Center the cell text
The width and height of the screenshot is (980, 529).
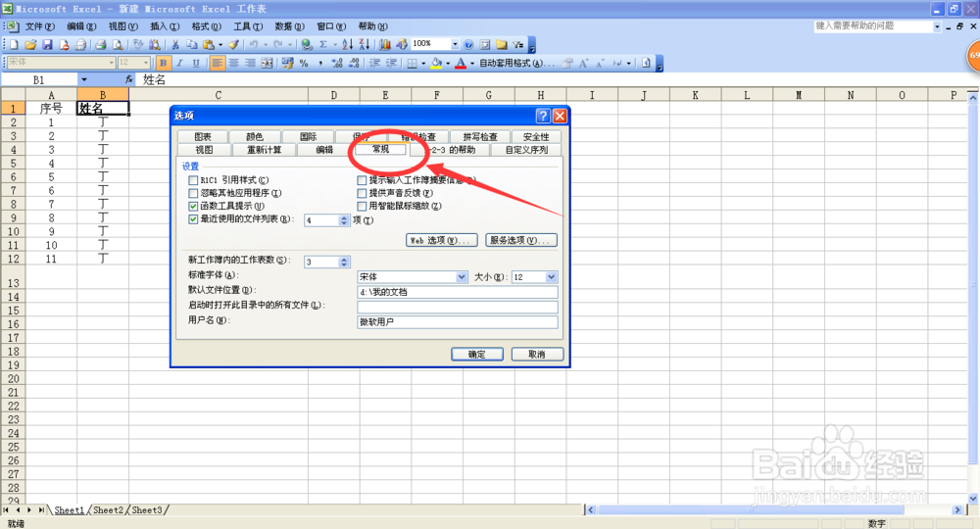[234, 63]
